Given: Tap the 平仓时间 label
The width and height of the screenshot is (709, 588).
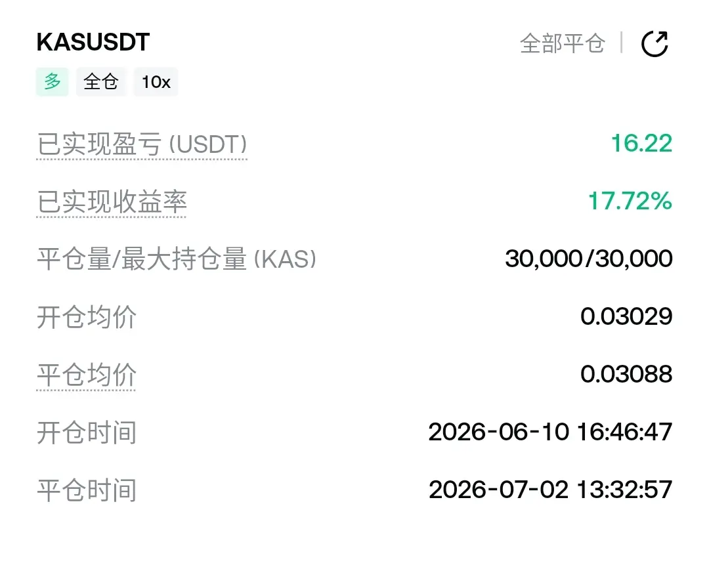Looking at the screenshot, I should pyautogui.click(x=87, y=490).
